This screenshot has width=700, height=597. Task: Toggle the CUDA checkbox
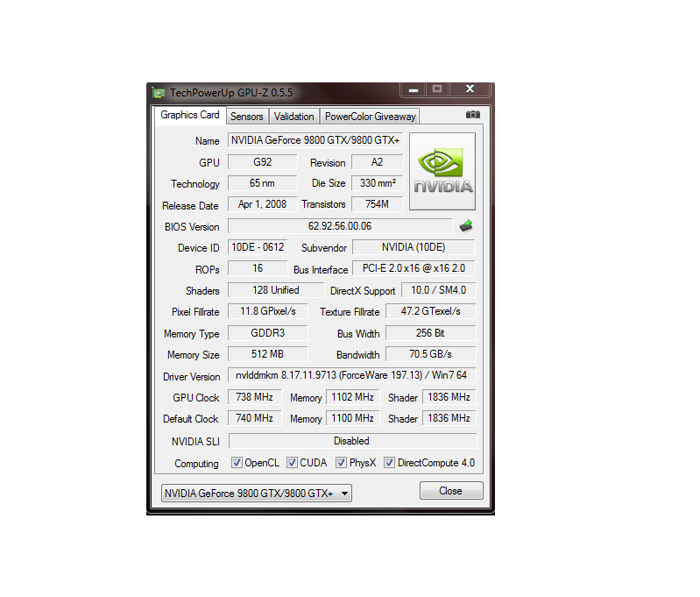tap(292, 463)
